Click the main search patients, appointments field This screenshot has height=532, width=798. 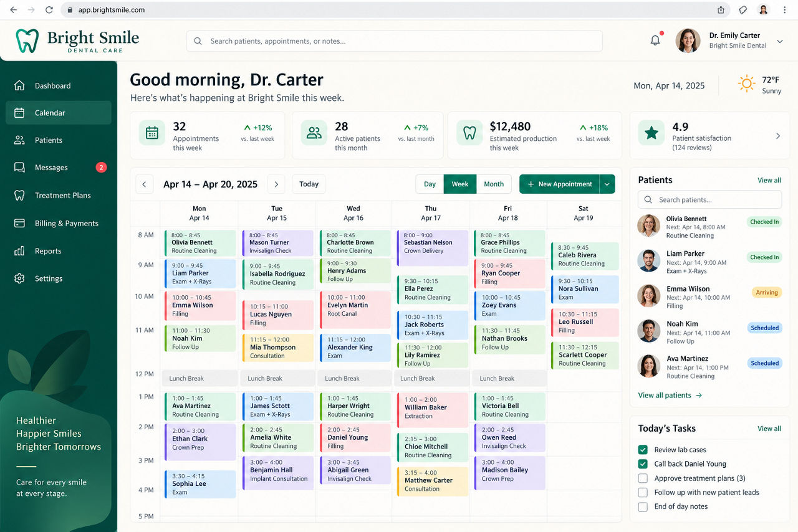point(394,41)
